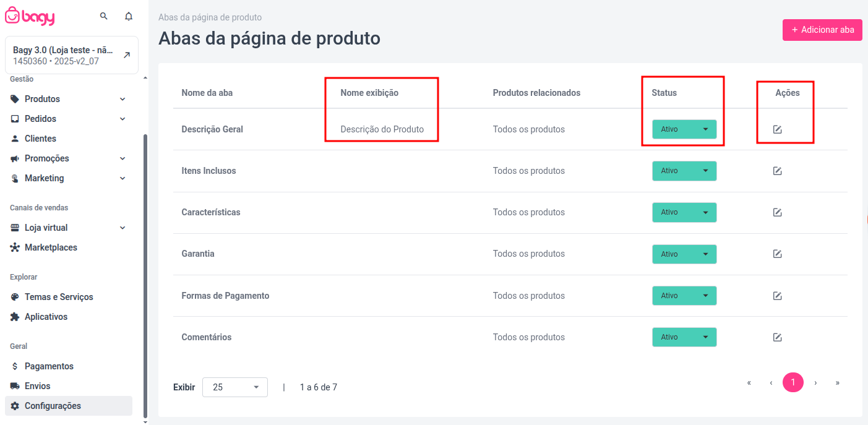Open the Exibir 25 rows-per-page dropdown

[234, 387]
